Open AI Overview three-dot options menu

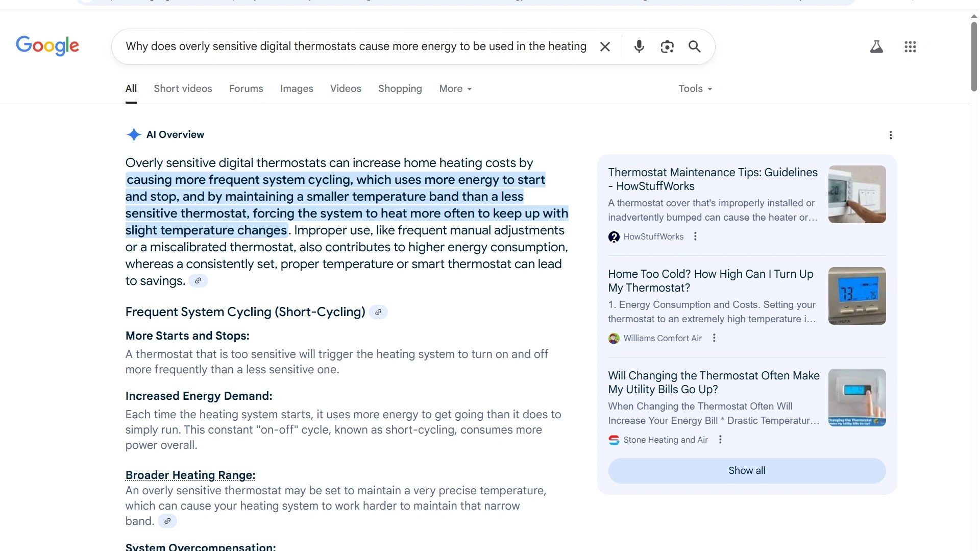pyautogui.click(x=891, y=135)
